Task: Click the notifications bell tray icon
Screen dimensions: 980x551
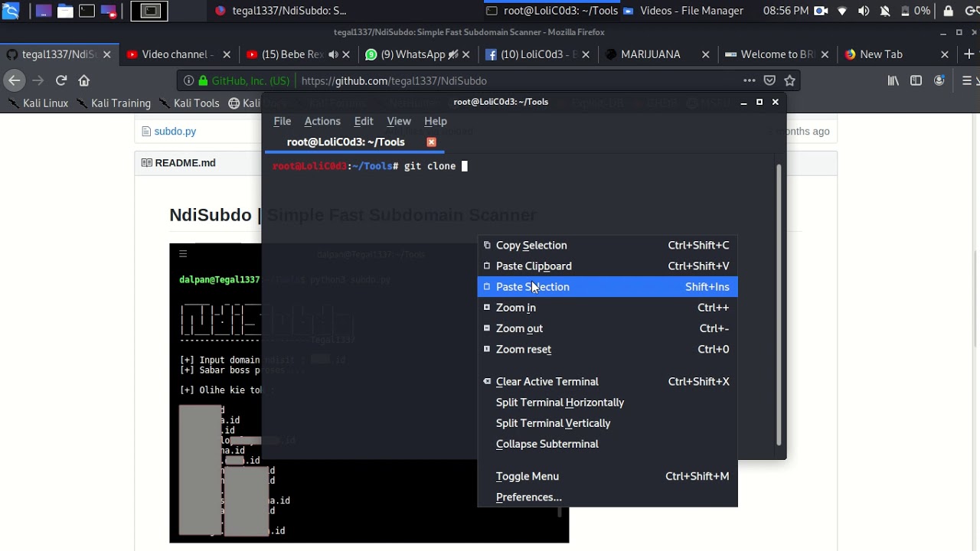Action: pyautogui.click(x=885, y=11)
